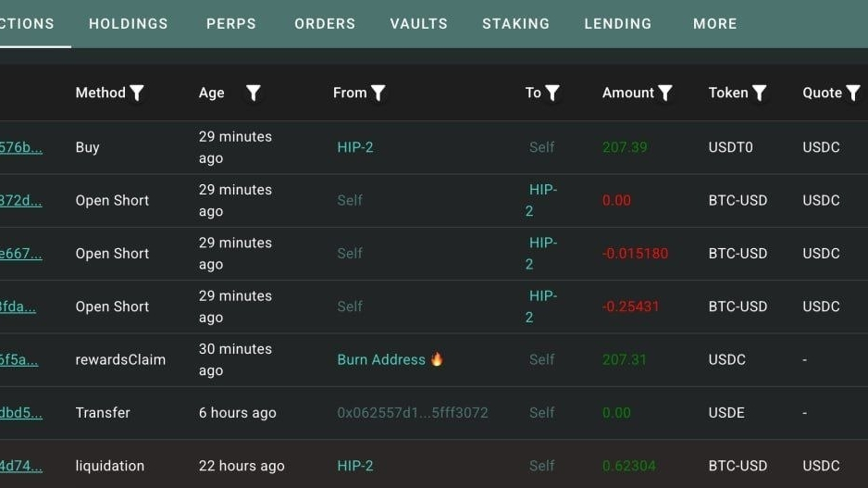Open the Token column filter icon

[x=760, y=93]
